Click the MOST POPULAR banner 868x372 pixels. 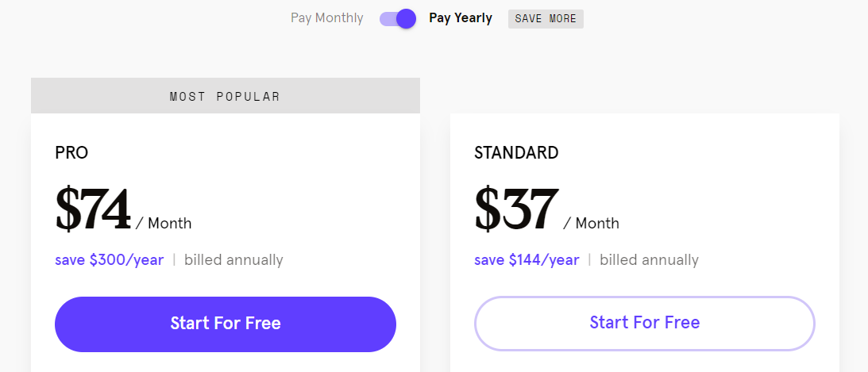tap(226, 96)
